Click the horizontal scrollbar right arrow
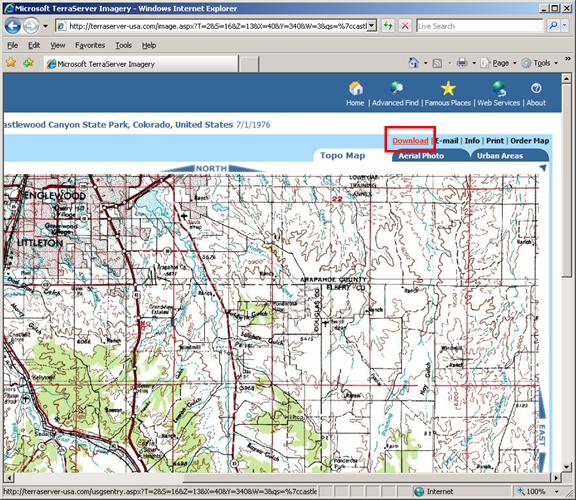576x500 pixels. click(557, 478)
